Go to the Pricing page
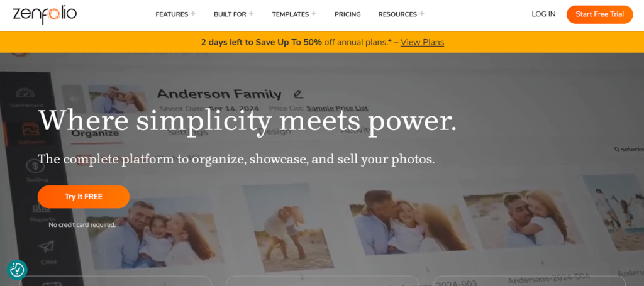 tap(347, 14)
